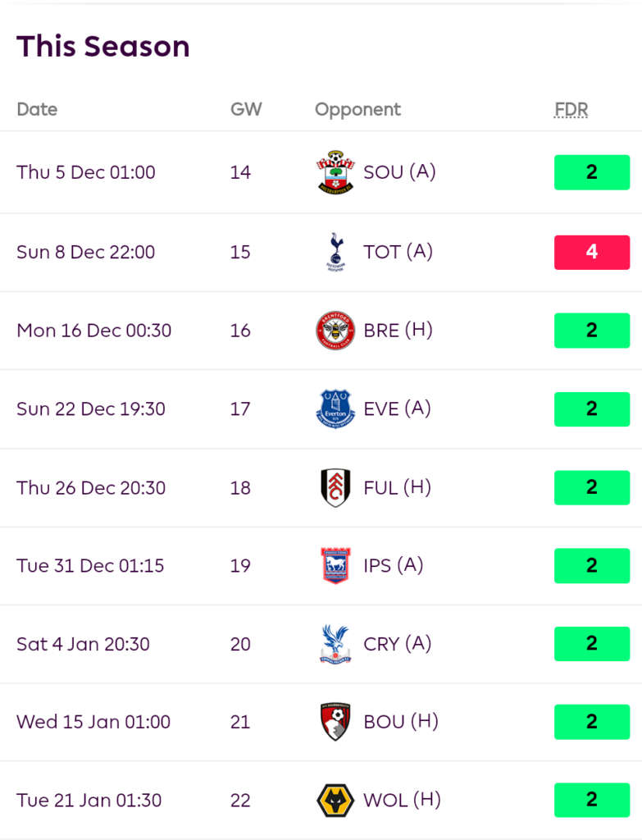Image resolution: width=642 pixels, height=840 pixels.
Task: Click green FDR badge for Southampton fixture
Action: click(592, 172)
